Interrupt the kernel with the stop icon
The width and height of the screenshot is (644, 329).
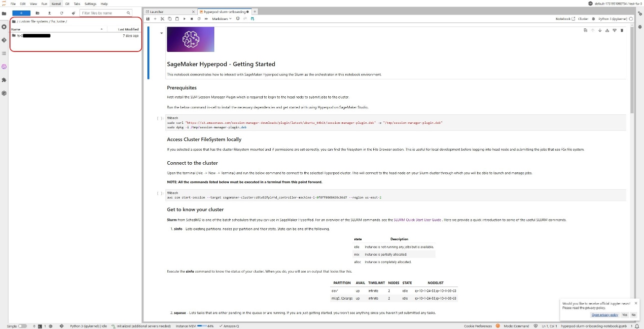pyautogui.click(x=192, y=19)
